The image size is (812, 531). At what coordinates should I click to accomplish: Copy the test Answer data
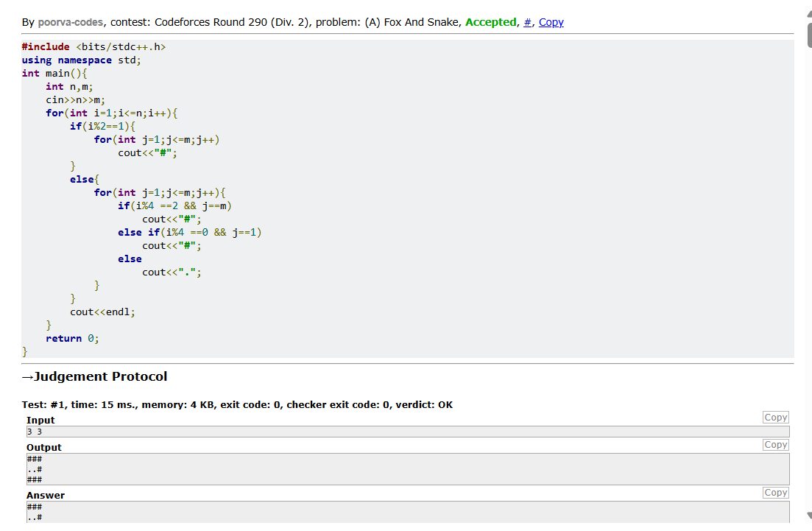click(775, 493)
